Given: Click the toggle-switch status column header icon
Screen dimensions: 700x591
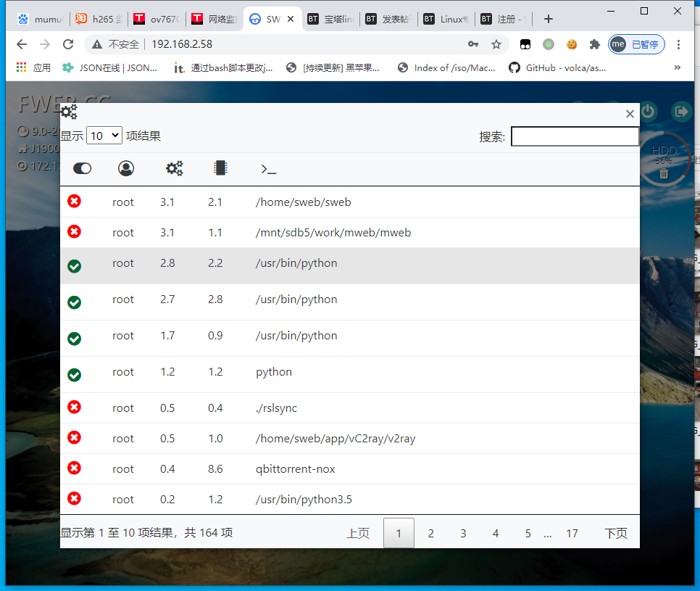Looking at the screenshot, I should [x=83, y=168].
